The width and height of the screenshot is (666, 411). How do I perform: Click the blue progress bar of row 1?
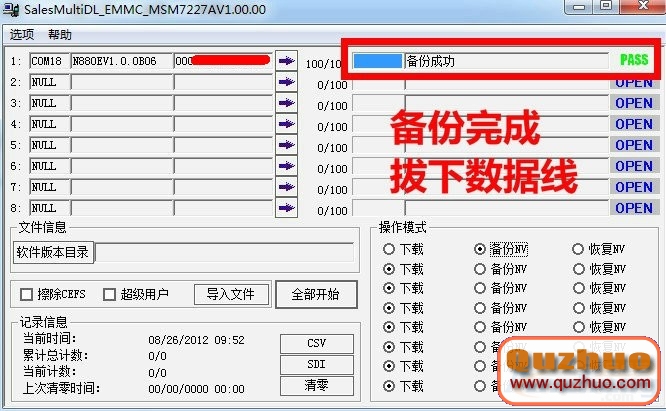[378, 61]
